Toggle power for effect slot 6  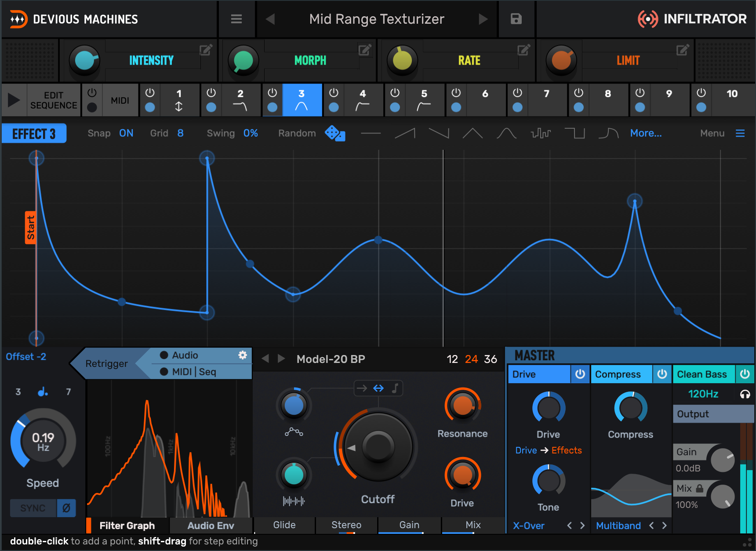click(x=456, y=93)
